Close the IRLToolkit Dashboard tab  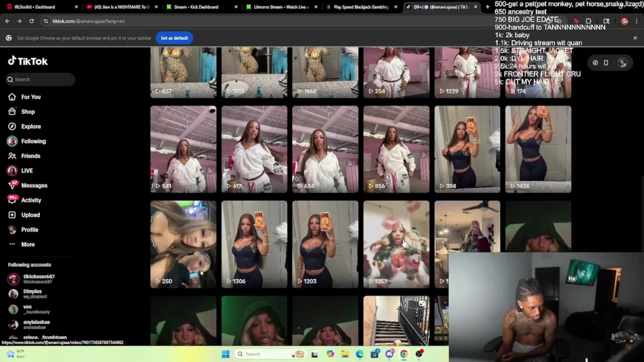coord(76,7)
